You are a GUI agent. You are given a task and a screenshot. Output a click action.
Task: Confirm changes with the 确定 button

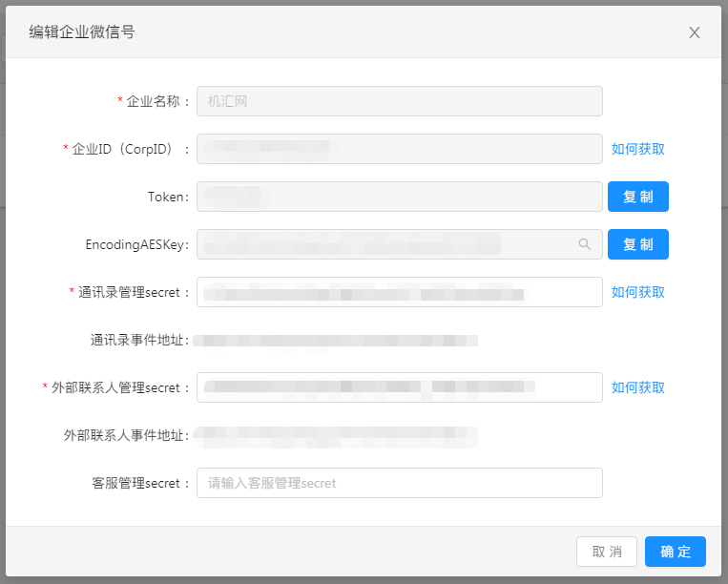[x=676, y=552]
